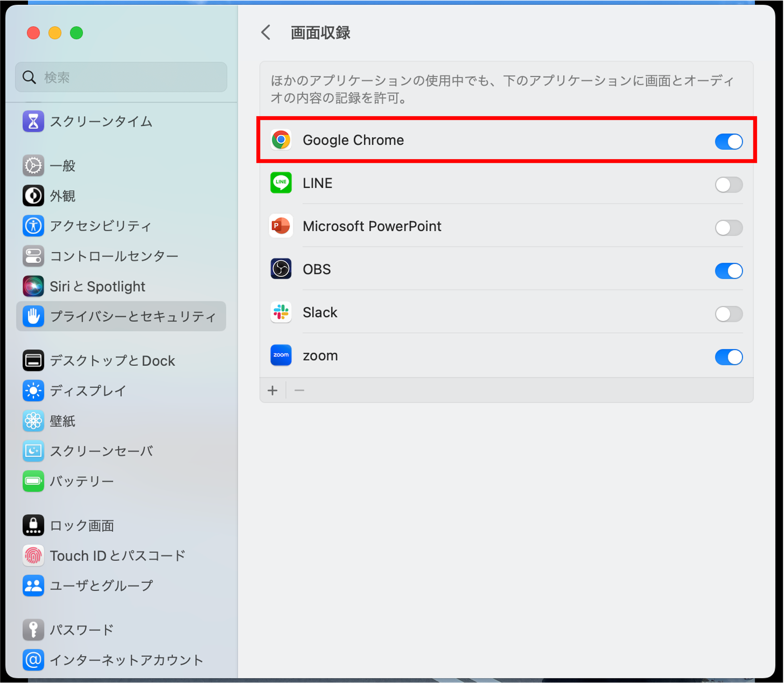Click the Microsoft PowerPoint app icon
Screen dimensions: 784x683
click(281, 226)
